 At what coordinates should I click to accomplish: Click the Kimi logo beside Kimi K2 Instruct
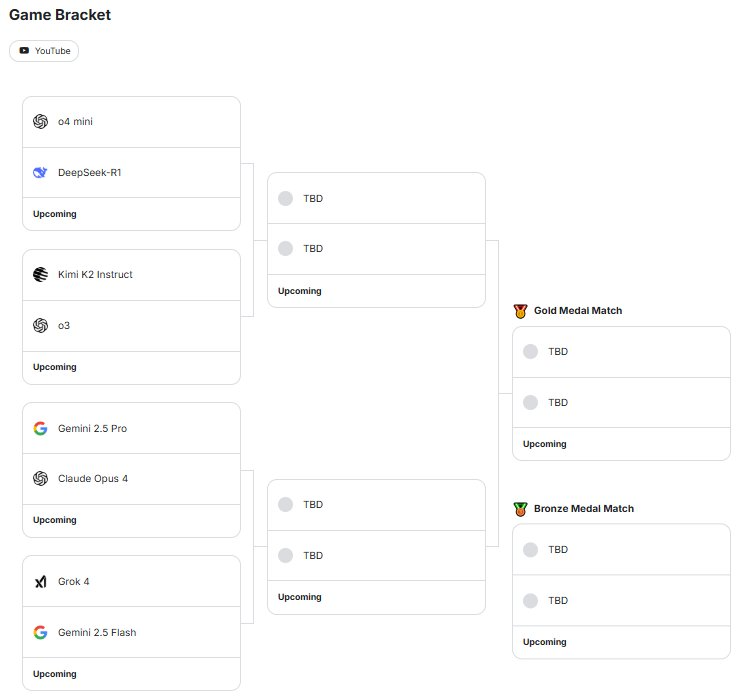coord(41,275)
